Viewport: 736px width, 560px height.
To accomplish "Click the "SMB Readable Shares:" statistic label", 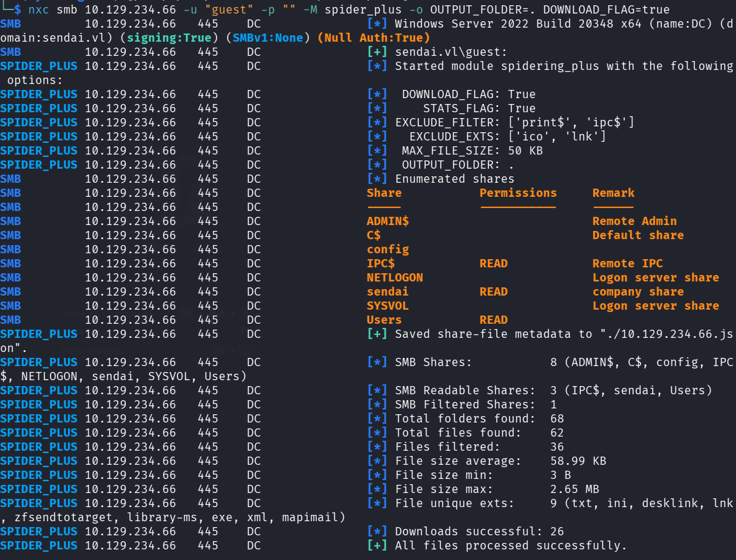I will pyautogui.click(x=465, y=390).
